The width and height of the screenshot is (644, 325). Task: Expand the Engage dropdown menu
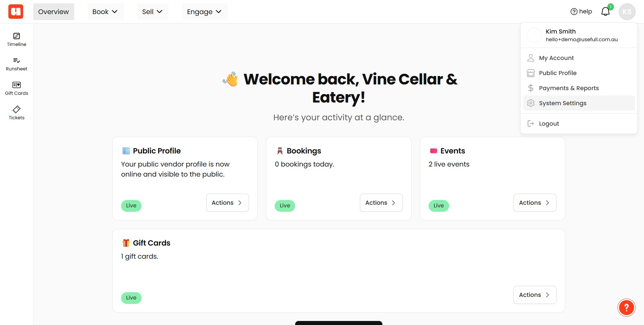[205, 12]
